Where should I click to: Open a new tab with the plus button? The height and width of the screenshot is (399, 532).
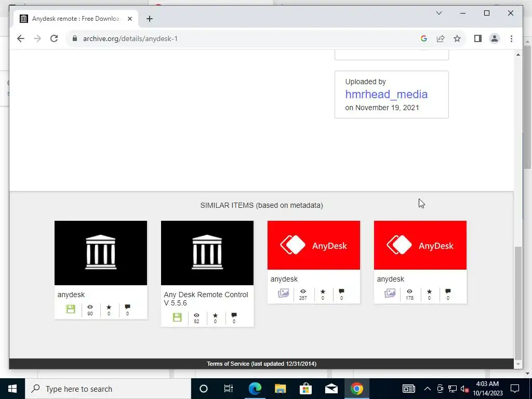click(150, 19)
